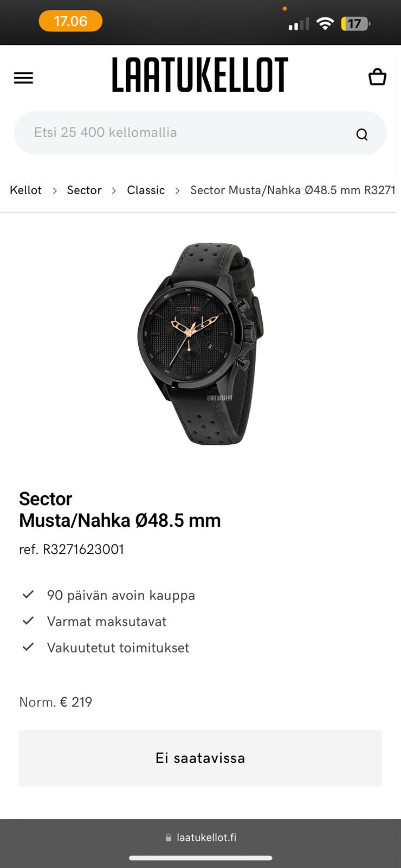Tap the cellular signal bars
This screenshot has width=401, height=868.
(299, 24)
